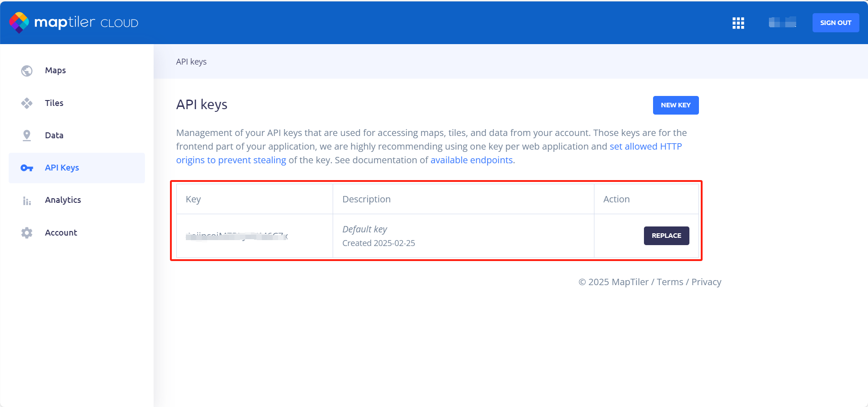Screen dimensions: 868x407
Task: Go to the Tiles section
Action: pos(54,103)
